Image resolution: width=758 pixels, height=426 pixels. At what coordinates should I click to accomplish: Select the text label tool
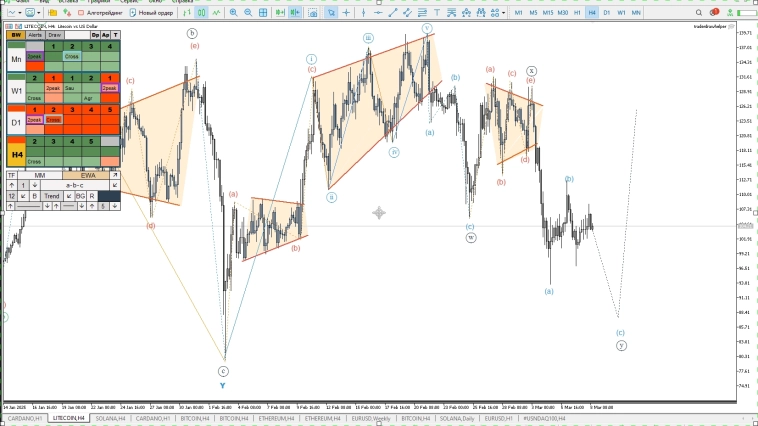(438, 13)
